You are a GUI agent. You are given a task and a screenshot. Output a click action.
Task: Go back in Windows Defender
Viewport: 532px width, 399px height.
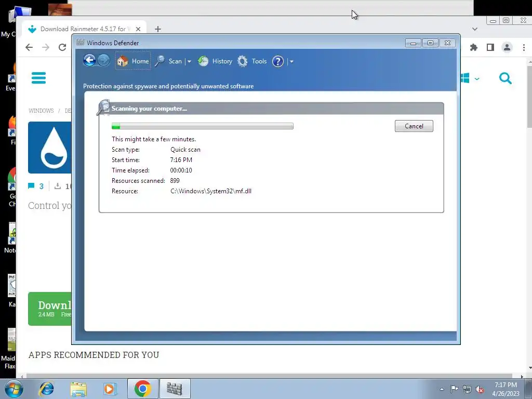pos(89,61)
